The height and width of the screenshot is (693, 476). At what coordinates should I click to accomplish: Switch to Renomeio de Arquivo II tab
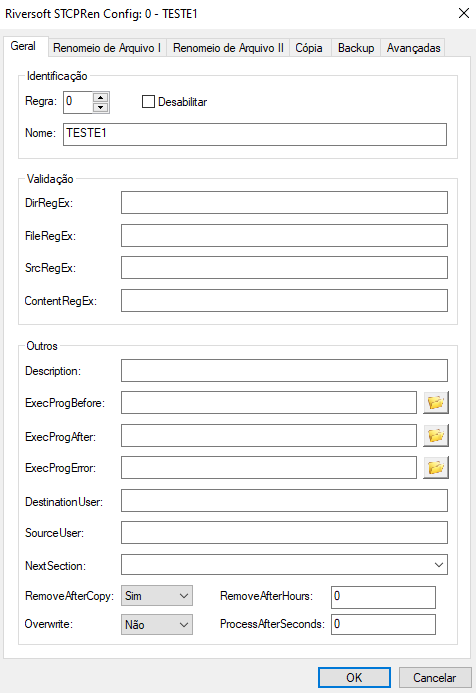pos(228,48)
